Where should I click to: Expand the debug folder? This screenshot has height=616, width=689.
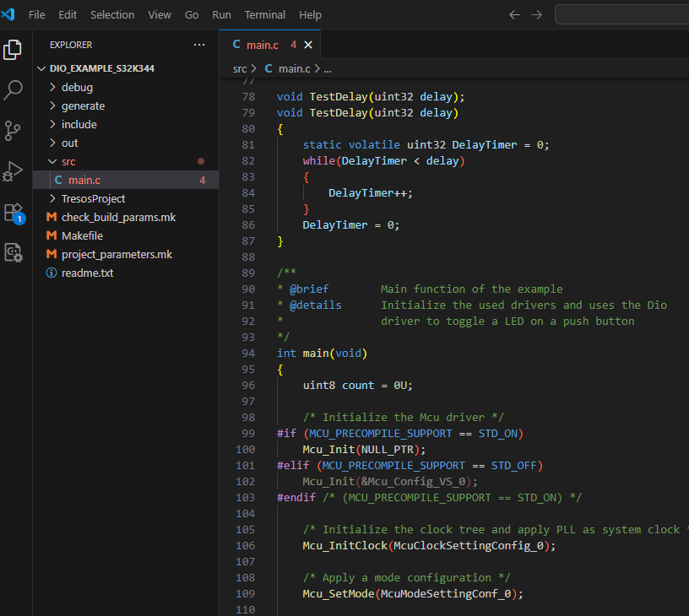coord(77,87)
